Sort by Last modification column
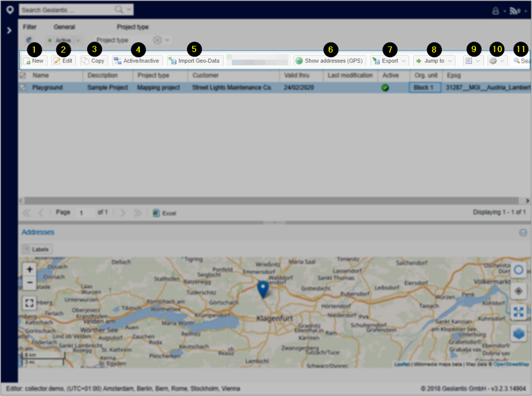Image resolution: width=532 pixels, height=396 pixels. 350,75
